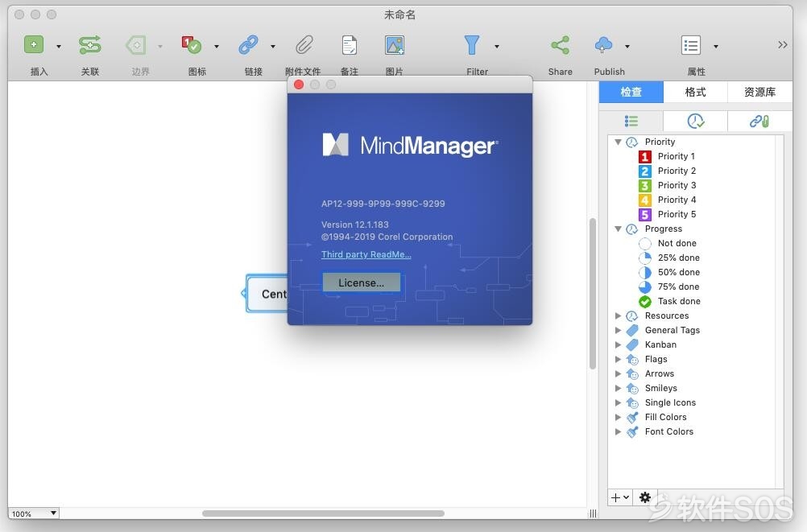807x532 pixels.
Task: Click the vertical canvas scrollbar
Action: click(593, 293)
